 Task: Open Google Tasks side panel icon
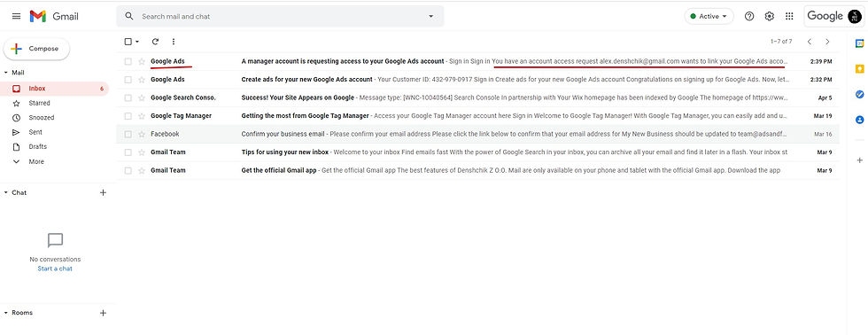tap(859, 94)
